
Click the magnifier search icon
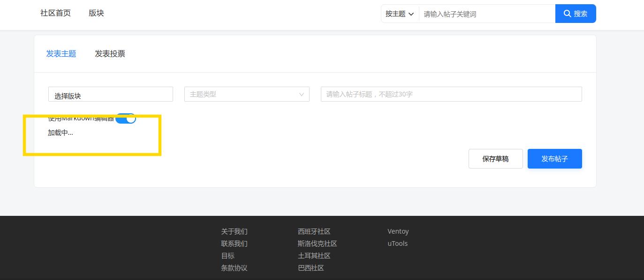pyautogui.click(x=568, y=14)
